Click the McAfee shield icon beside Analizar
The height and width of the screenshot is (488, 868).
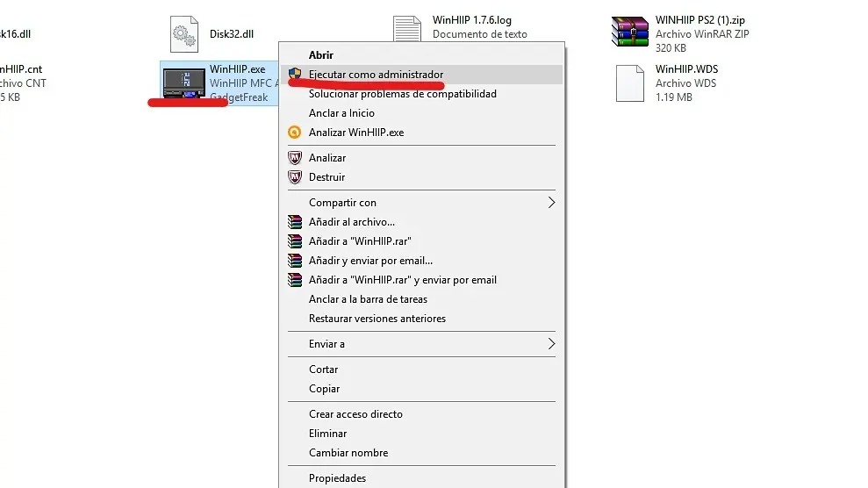point(295,158)
